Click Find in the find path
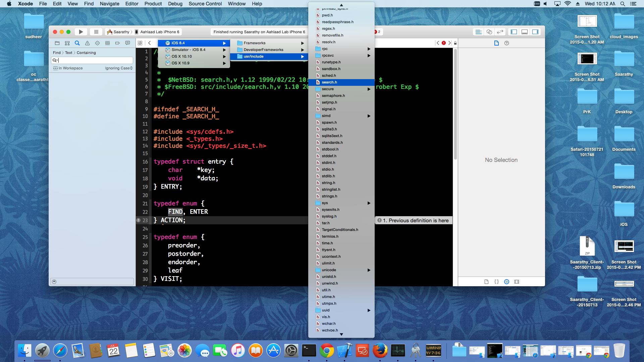 pos(57,53)
